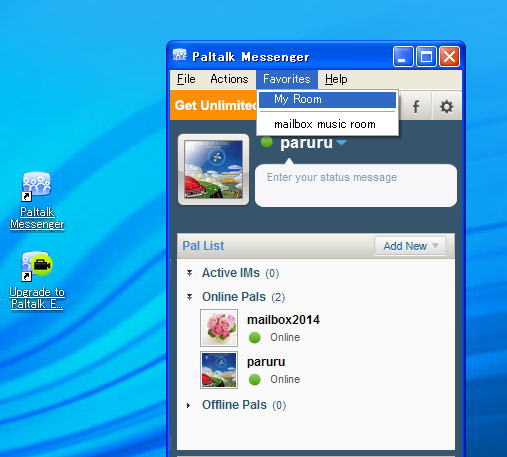Expand the Offline Pals group
Viewport: 507px width, 457px height.
click(189, 405)
